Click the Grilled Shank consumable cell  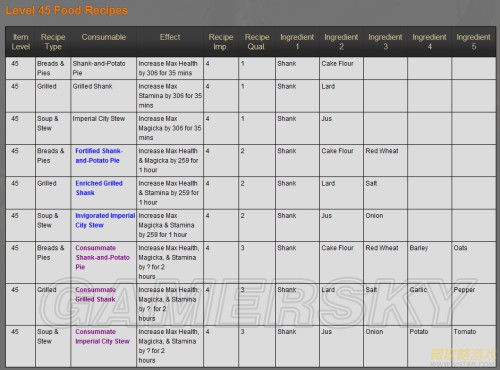pyautogui.click(x=104, y=96)
